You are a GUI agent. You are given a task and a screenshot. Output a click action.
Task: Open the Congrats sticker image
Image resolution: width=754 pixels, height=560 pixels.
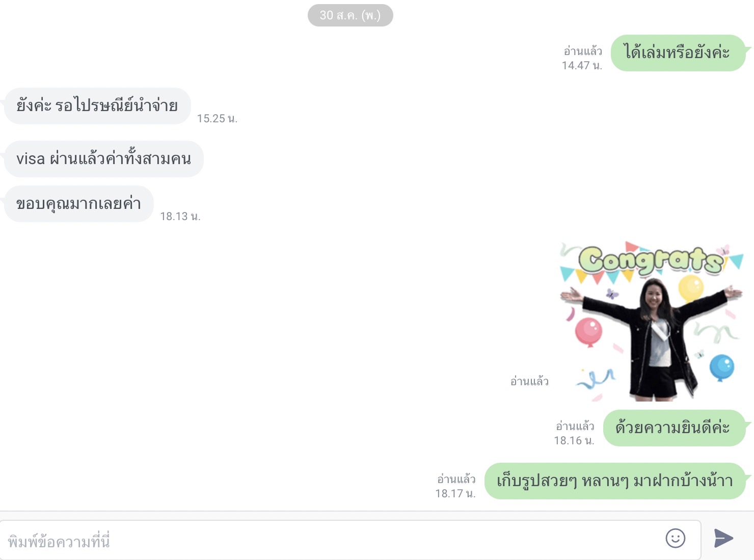tap(652, 322)
